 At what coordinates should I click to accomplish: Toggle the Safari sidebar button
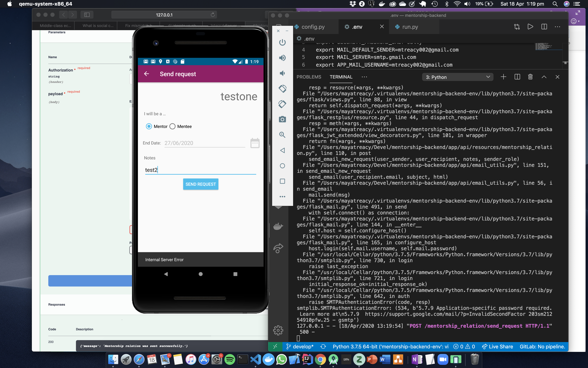(x=87, y=15)
